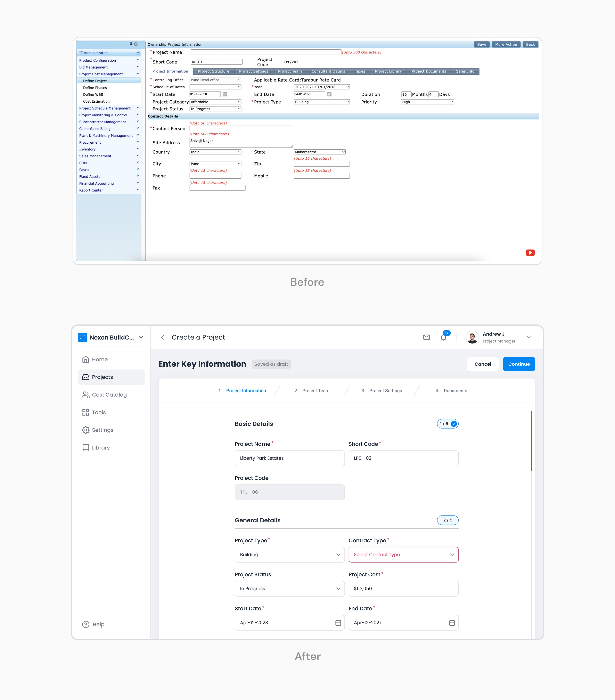Open the Start Date calendar picker in the Before form

[225, 94]
